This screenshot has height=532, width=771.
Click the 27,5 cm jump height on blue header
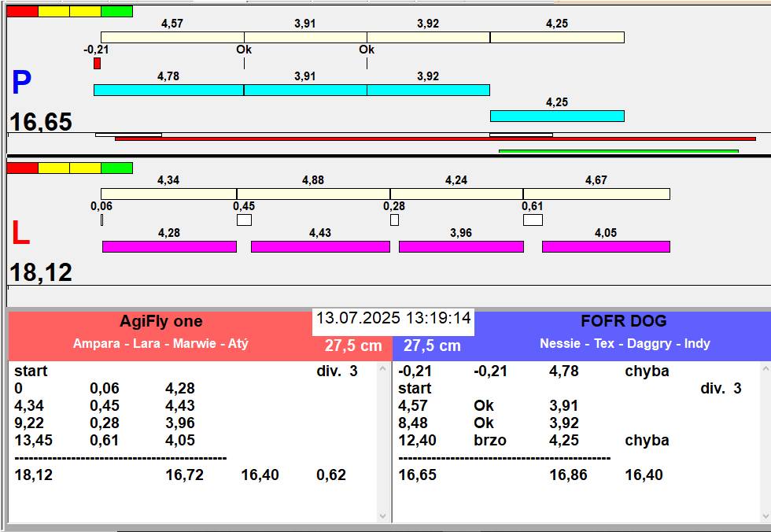tap(432, 345)
